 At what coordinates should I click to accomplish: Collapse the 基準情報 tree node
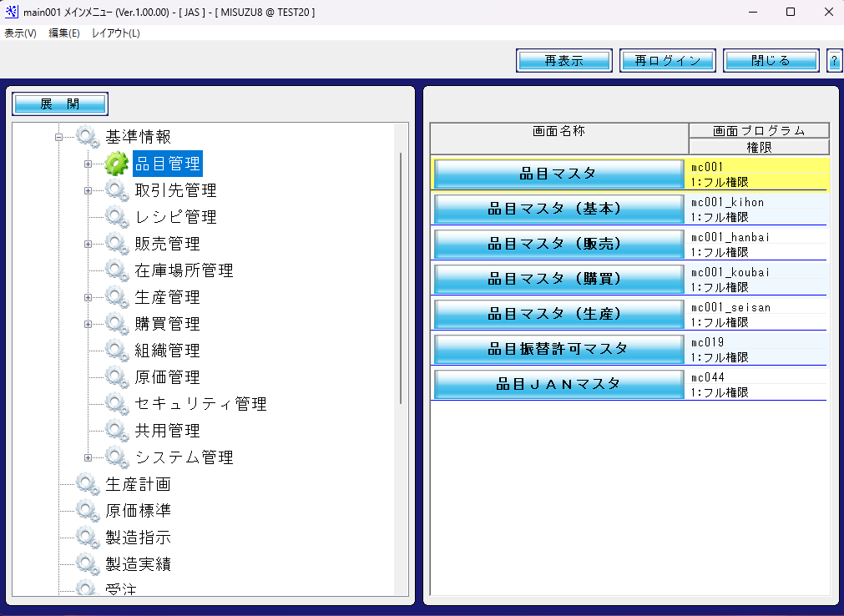pyautogui.click(x=58, y=137)
